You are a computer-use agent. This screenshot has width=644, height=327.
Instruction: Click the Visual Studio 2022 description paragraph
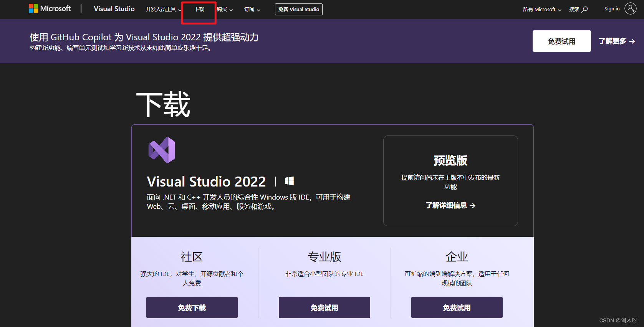pos(248,202)
